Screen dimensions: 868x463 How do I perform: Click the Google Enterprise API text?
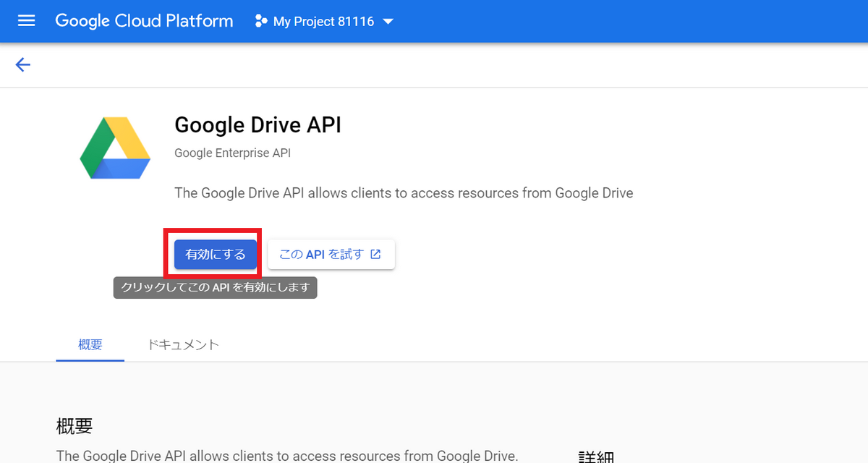(x=233, y=153)
